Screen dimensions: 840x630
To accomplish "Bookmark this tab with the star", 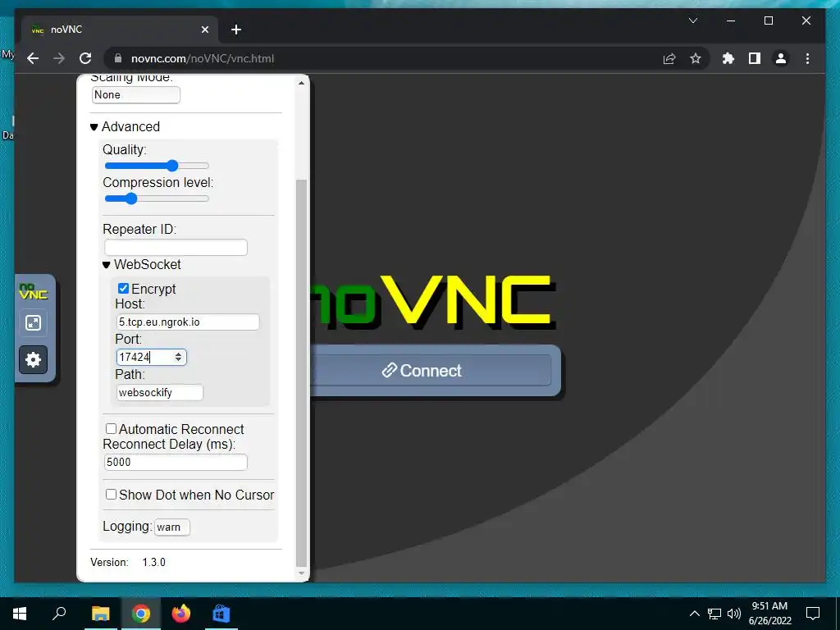I will (x=696, y=58).
